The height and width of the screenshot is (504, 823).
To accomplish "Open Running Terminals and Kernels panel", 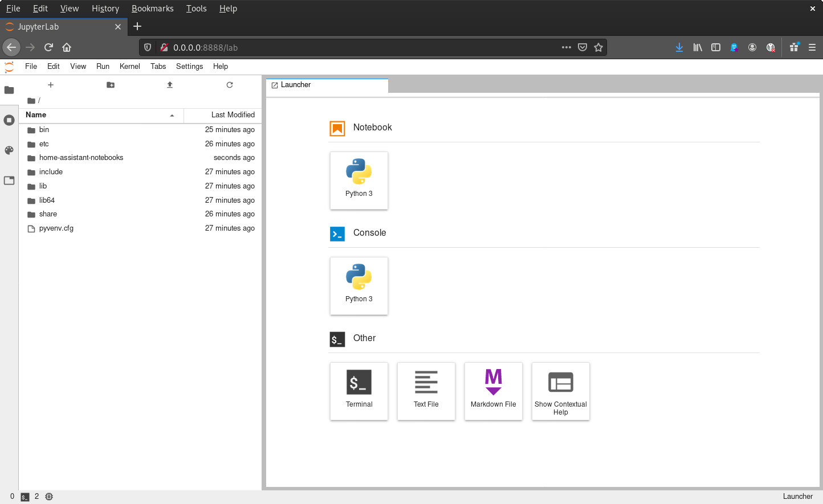I will coord(9,120).
